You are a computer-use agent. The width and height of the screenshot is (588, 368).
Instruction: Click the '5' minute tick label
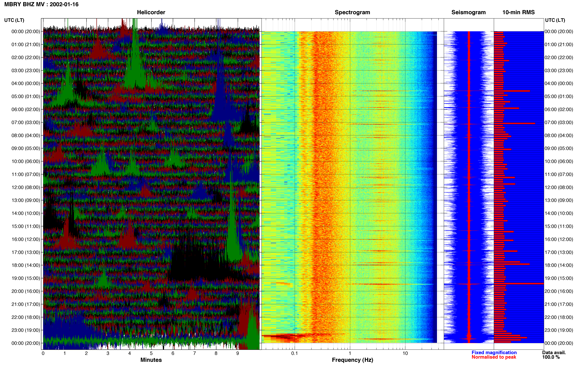click(x=151, y=353)
